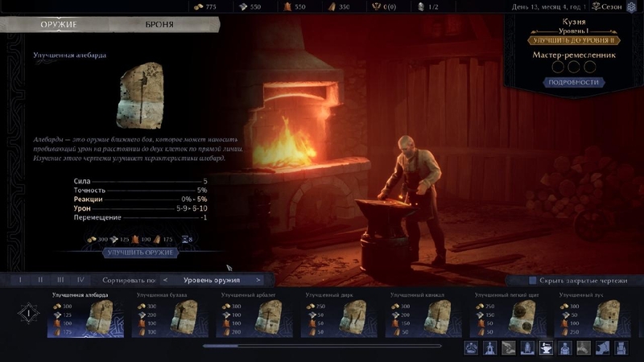Open the region map icon in bottom bar
The width and height of the screenshot is (644, 362).
[x=603, y=348]
